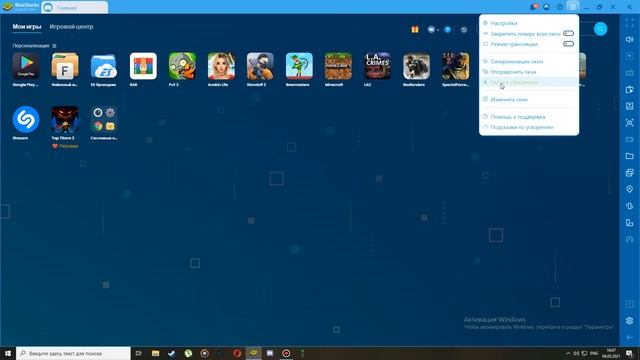Image resolution: width=640 pixels, height=360 pixels.
Task: Open the Персонализация options icon
Action: pos(54,46)
